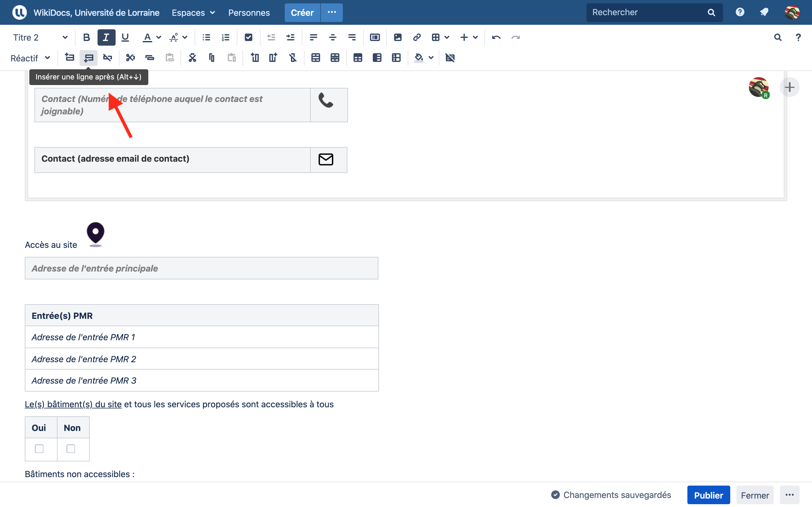Click the task list checkbox icon
This screenshot has height=507, width=812.
(248, 37)
